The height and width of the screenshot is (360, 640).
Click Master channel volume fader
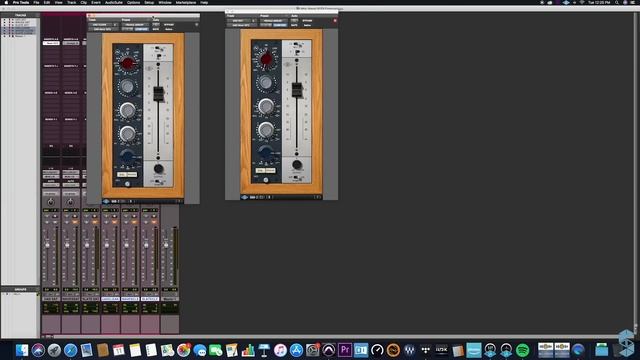[x=166, y=245]
